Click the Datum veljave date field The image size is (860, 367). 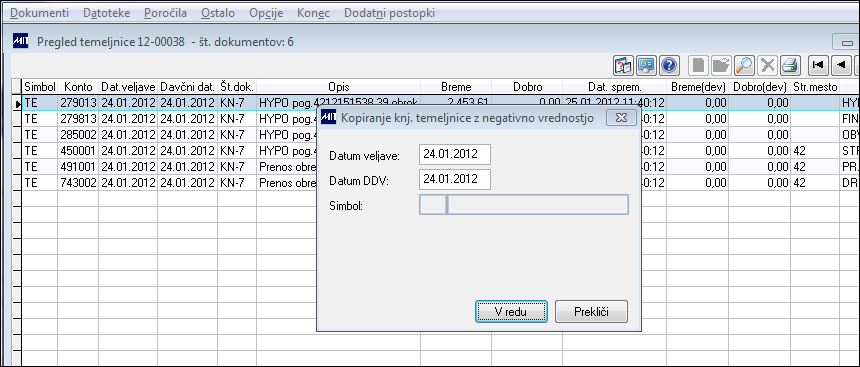pos(455,155)
